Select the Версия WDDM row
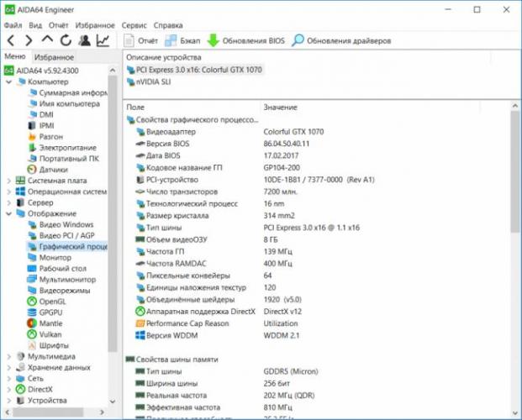 pos(217,335)
